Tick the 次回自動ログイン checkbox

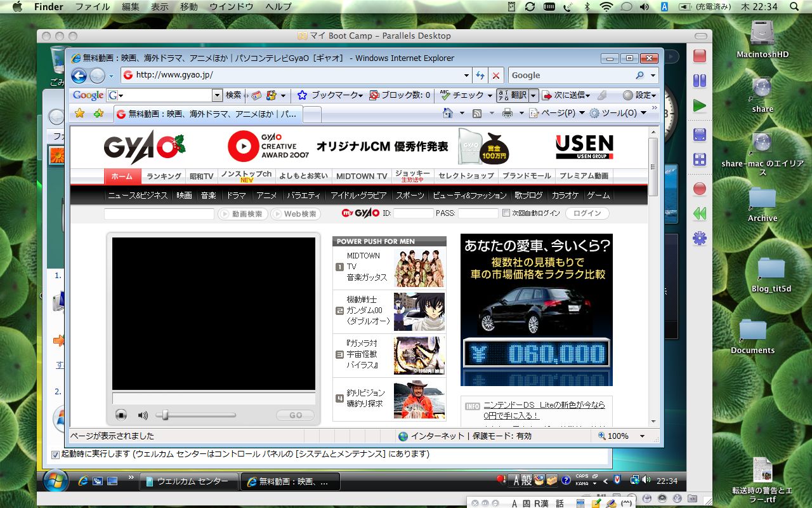click(506, 213)
